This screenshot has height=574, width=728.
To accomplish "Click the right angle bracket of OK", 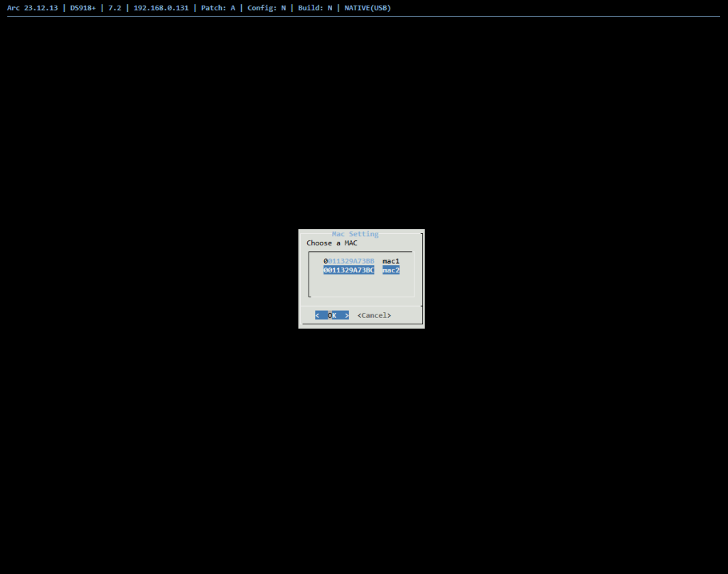I will pyautogui.click(x=346, y=315).
